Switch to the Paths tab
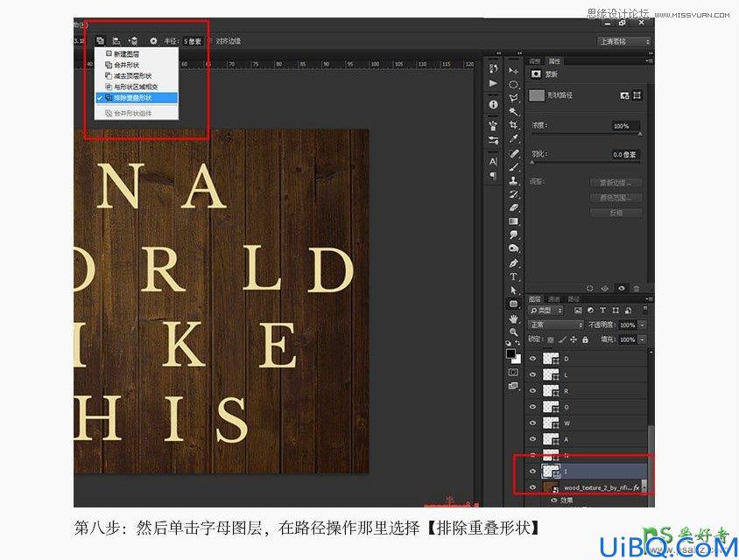 (x=574, y=299)
